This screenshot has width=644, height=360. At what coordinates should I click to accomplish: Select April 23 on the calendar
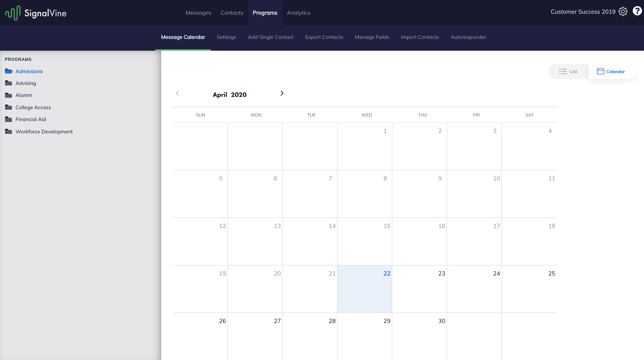pos(420,289)
